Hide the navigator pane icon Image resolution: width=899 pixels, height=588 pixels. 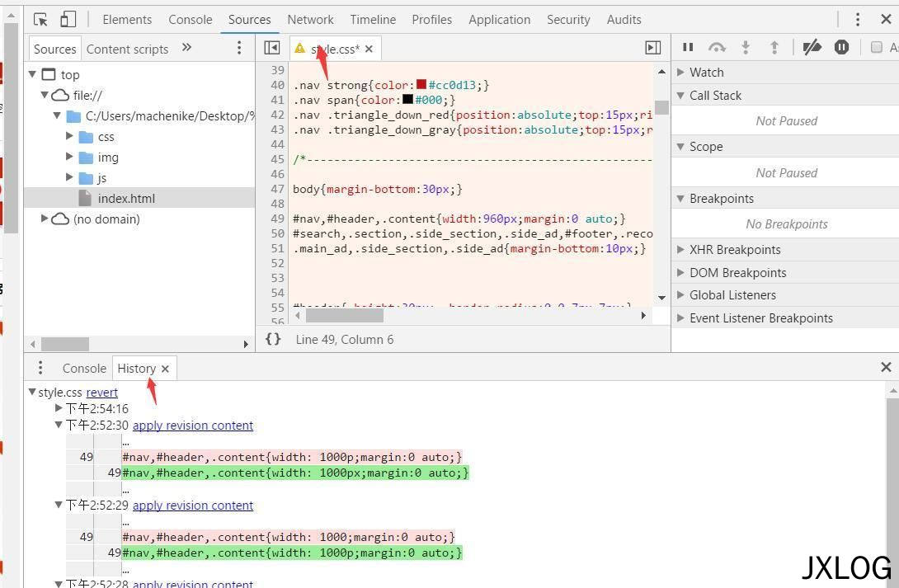click(272, 48)
